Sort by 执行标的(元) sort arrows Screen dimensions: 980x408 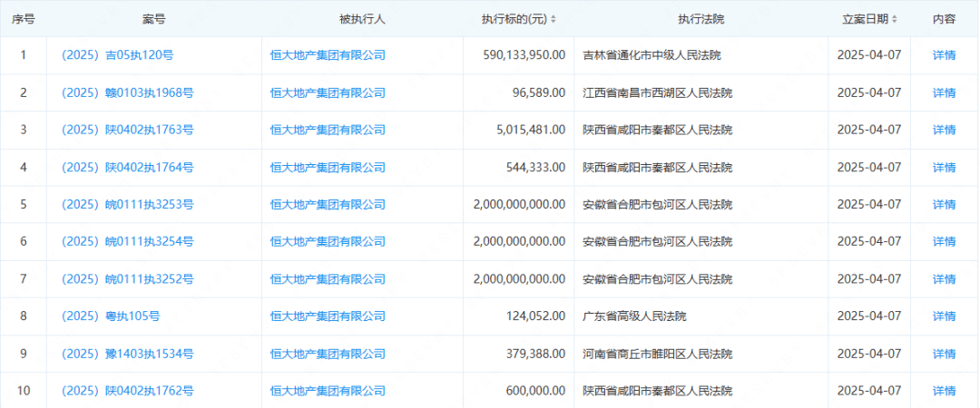[554, 19]
